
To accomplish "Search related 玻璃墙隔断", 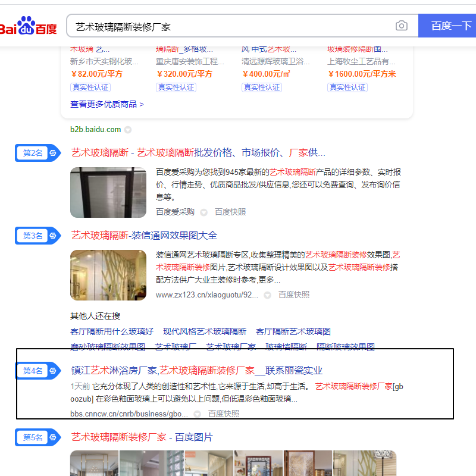I will pos(286,347).
